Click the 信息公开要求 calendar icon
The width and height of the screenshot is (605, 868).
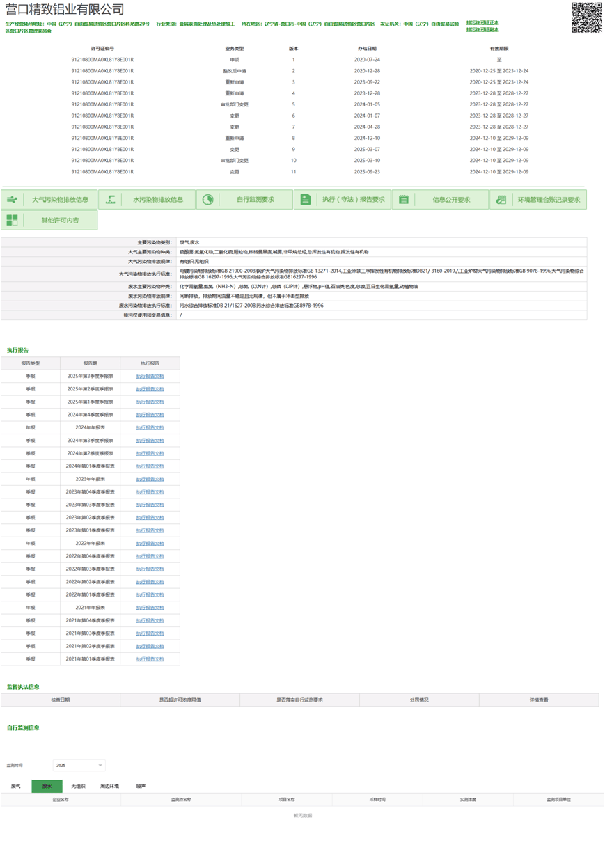(404, 200)
